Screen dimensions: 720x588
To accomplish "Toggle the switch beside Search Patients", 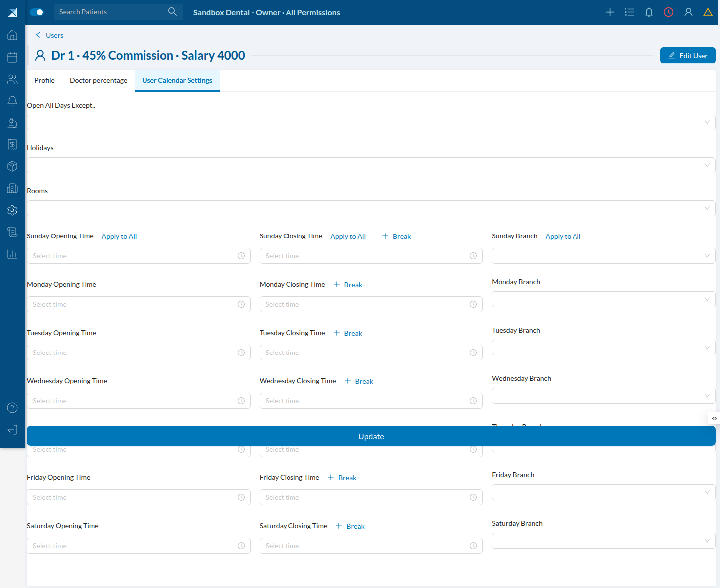I will pyautogui.click(x=37, y=12).
